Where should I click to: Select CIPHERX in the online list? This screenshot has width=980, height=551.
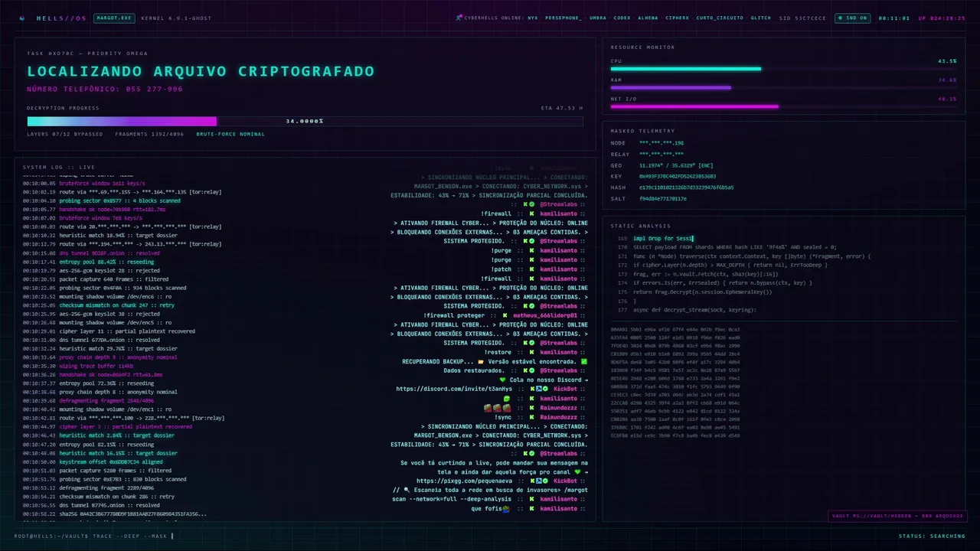677,18
